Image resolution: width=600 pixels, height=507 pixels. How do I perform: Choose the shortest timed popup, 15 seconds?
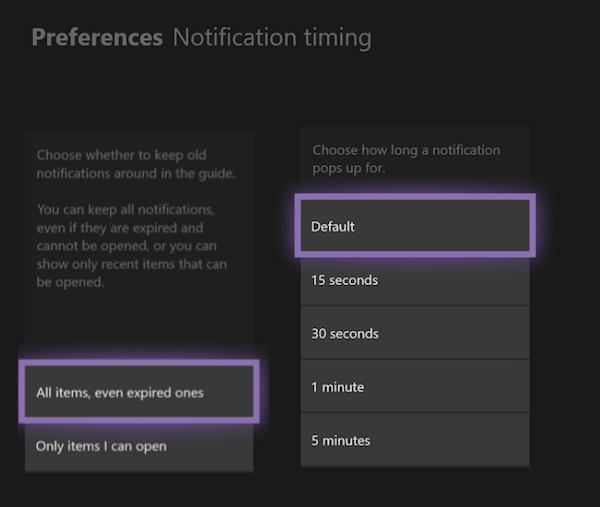pos(414,280)
